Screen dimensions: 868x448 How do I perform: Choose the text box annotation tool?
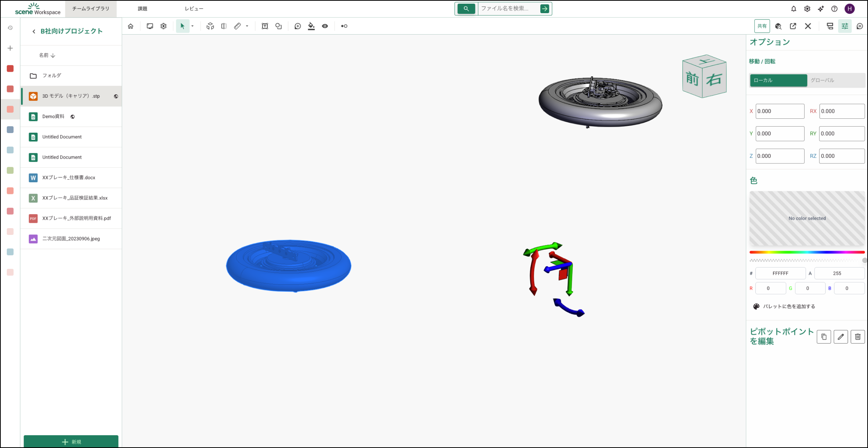tap(265, 26)
